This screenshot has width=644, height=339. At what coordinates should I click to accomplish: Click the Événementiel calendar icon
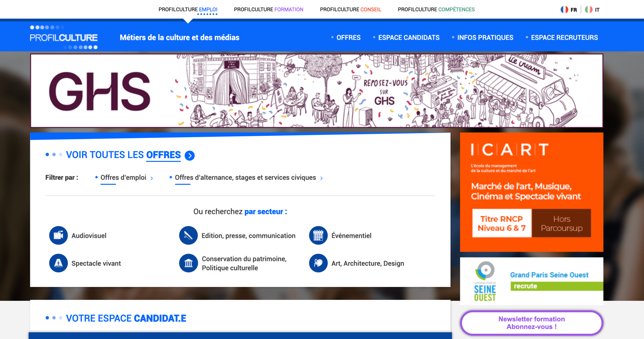pos(318,235)
